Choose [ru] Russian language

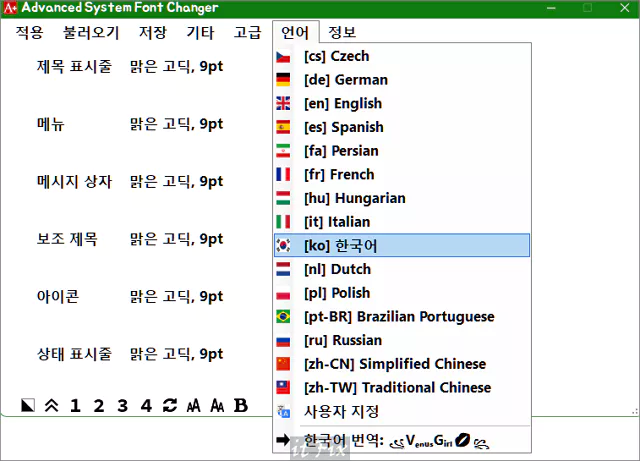tap(402, 340)
